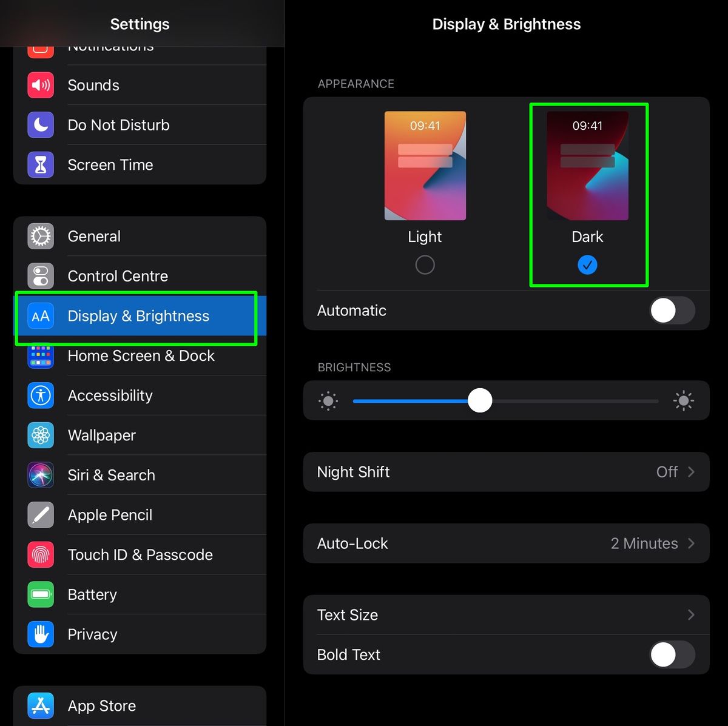Select Display & Brightness in the sidebar
This screenshot has height=726, width=728.
pyautogui.click(x=138, y=316)
